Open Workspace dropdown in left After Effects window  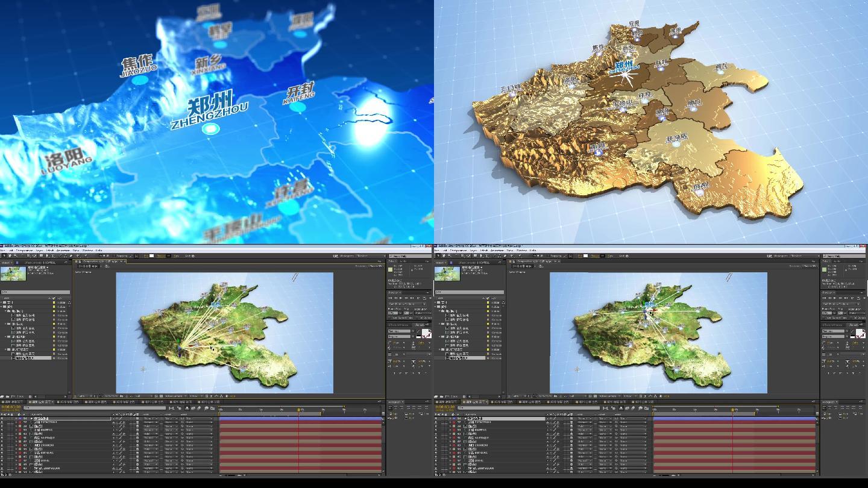click(371, 256)
